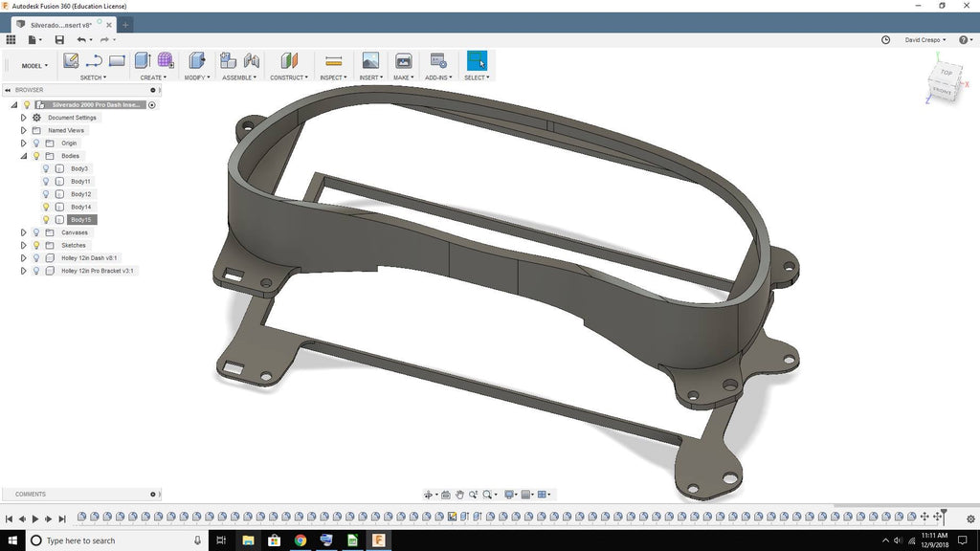980x551 pixels.
Task: Click the Save icon in top toolbar
Action: click(x=59, y=39)
